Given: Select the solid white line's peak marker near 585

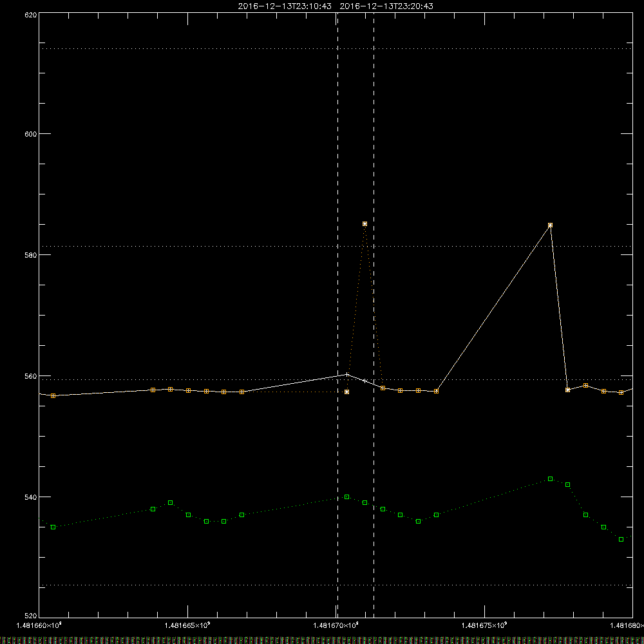Looking at the screenshot, I should pyautogui.click(x=551, y=225).
